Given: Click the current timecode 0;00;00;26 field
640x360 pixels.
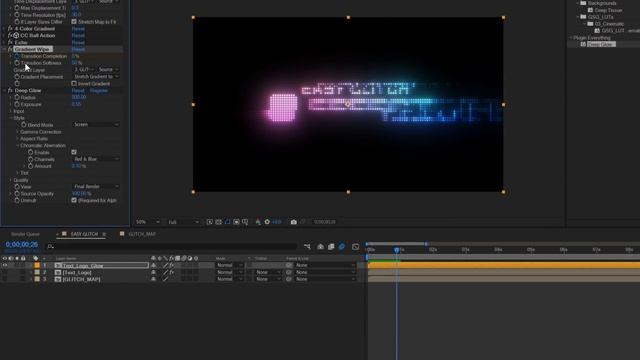Looking at the screenshot, I should 22,244.
